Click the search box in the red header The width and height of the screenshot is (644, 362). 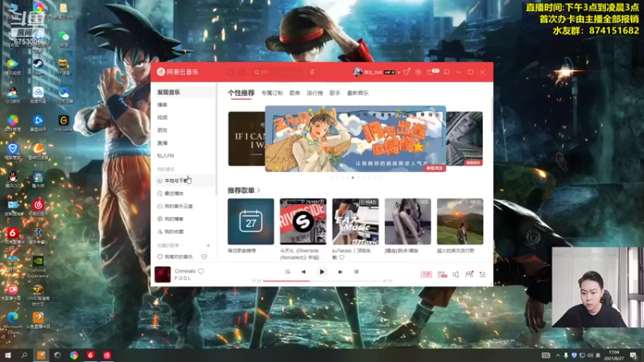(x=279, y=72)
